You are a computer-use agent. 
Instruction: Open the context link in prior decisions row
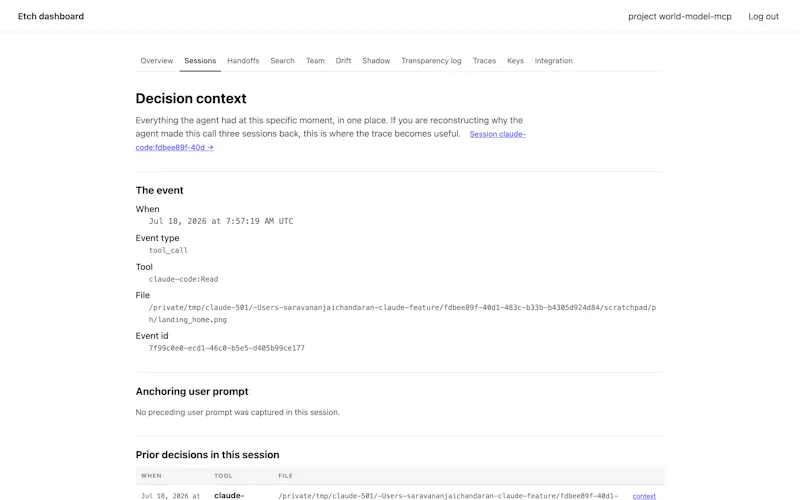[x=644, y=496]
